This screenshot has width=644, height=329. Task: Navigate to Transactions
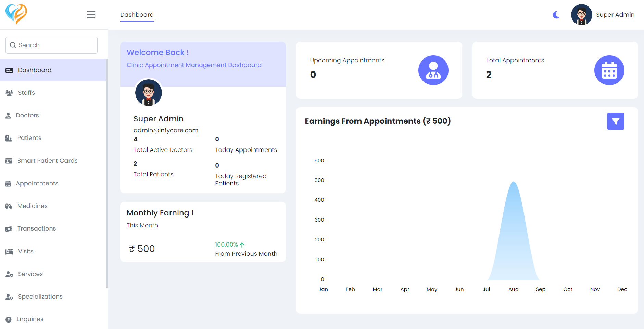[x=36, y=228]
